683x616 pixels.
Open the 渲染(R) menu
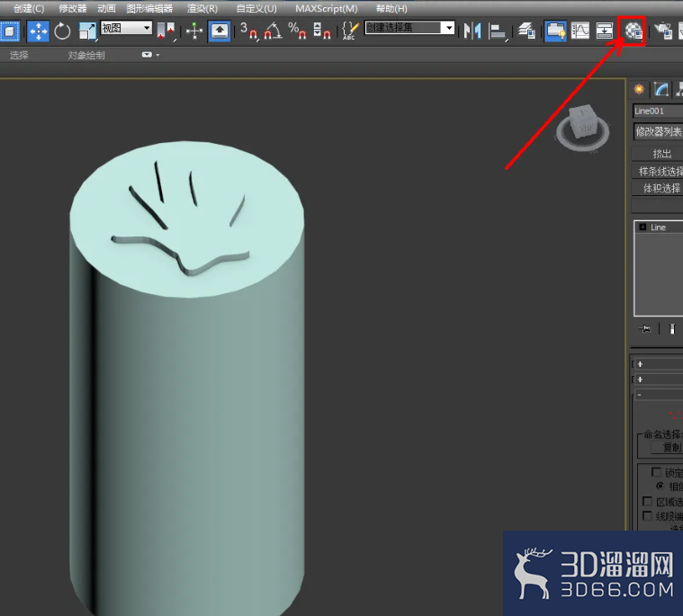[202, 9]
